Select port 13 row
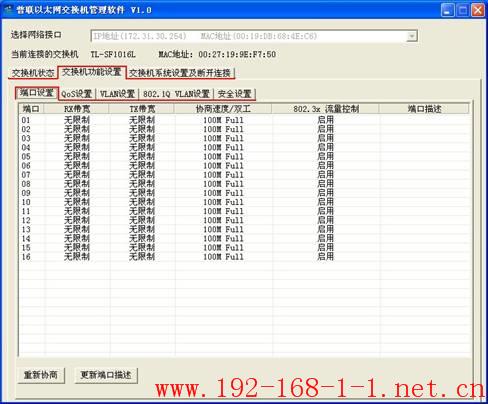 click(245, 229)
